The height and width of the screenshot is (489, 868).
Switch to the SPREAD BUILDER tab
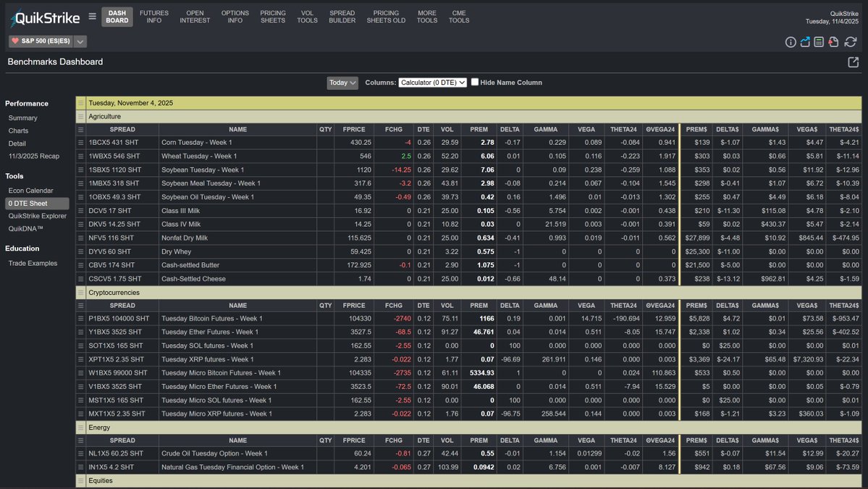(342, 17)
